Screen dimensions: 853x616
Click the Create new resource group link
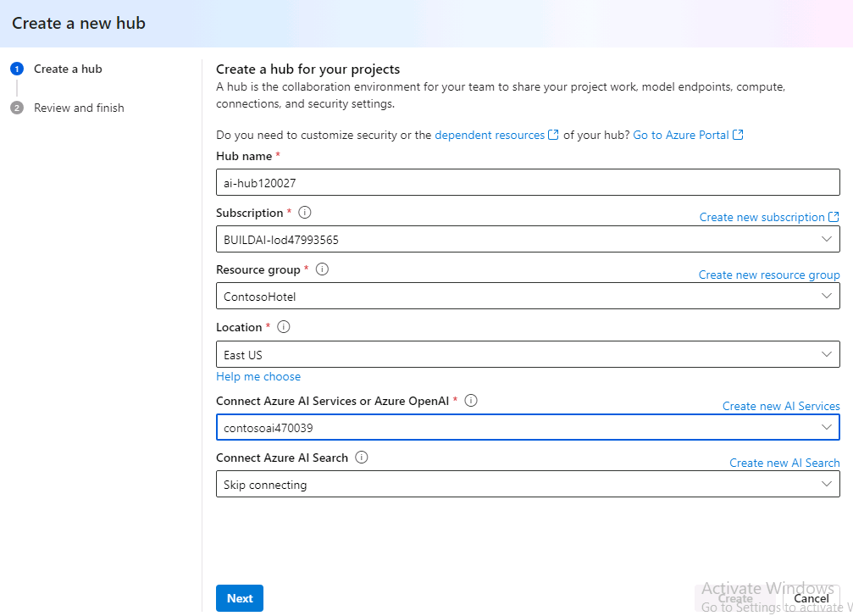click(769, 275)
